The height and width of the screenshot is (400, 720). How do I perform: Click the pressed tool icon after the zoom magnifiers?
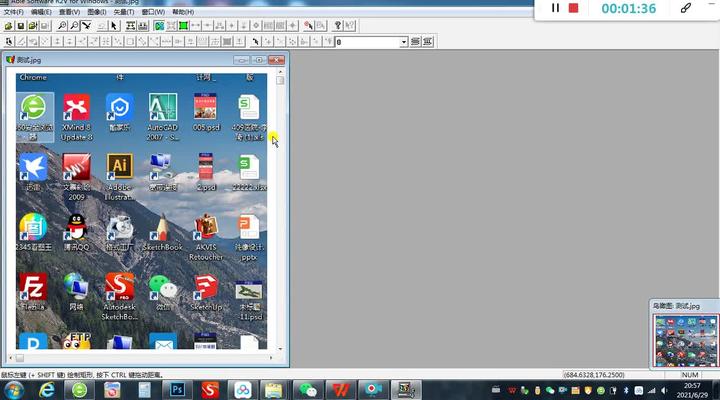click(x=86, y=26)
